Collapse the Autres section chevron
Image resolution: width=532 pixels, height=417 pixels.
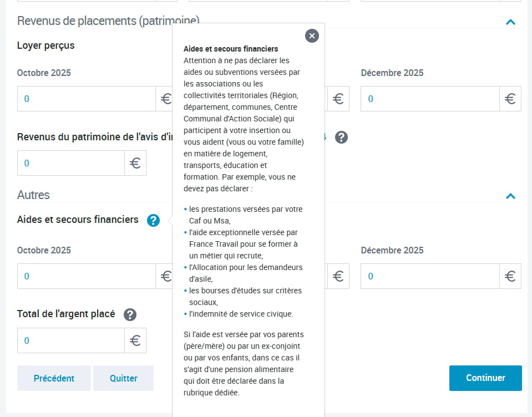pos(511,196)
